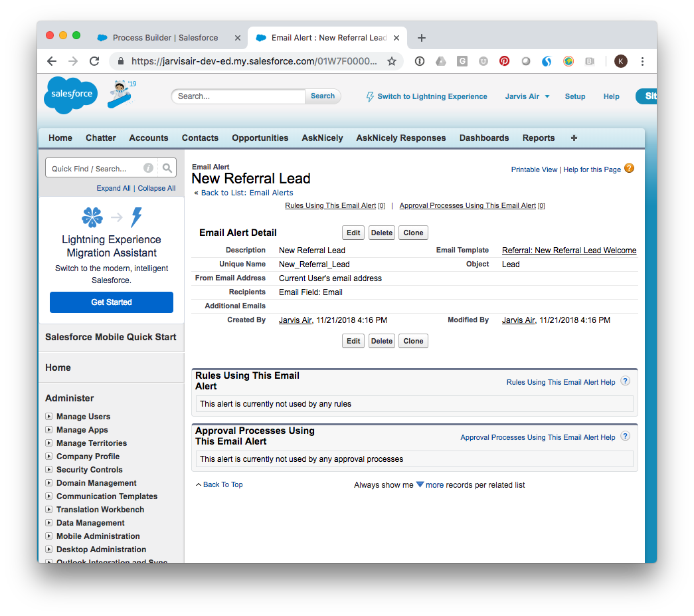Reload the page with refresh icon
Viewport: 694px width, 616px height.
(94, 61)
